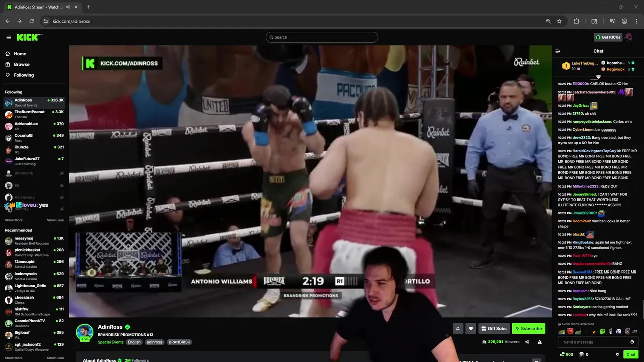Screen dimensions: 644x362
Task: Open Adrianahlee channel
Action: click(34, 126)
